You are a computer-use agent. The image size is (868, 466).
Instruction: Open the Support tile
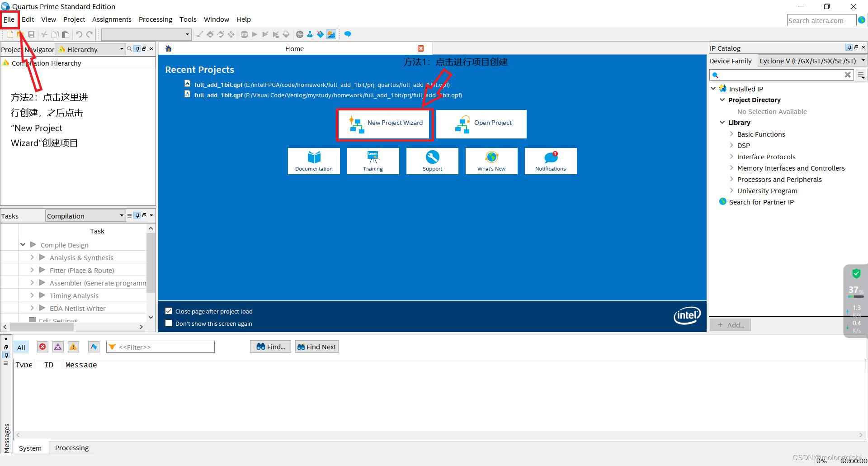point(432,161)
